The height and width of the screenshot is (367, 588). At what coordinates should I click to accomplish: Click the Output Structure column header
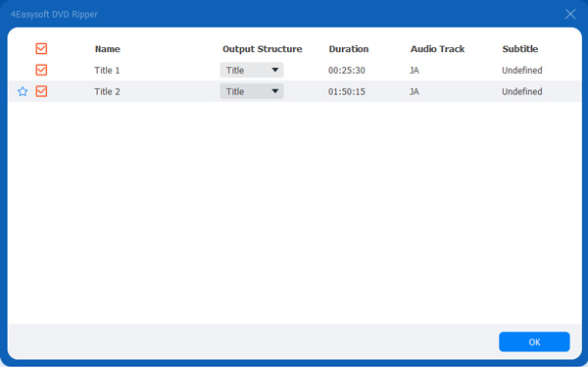tap(262, 49)
